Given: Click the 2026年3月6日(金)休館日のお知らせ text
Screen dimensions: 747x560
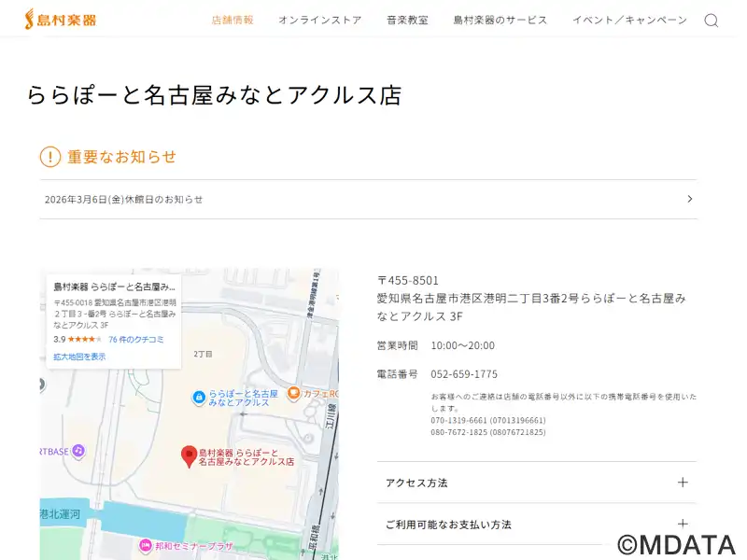Looking at the screenshot, I should tap(123, 200).
